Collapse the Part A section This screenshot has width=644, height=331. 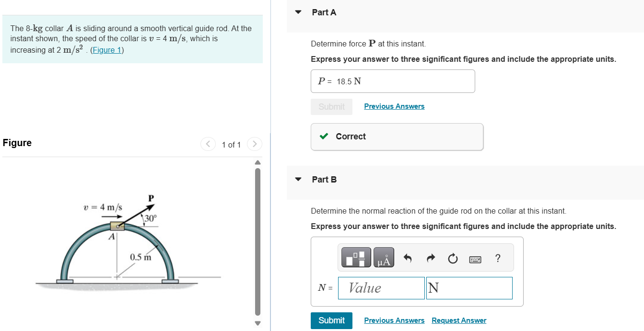click(298, 12)
